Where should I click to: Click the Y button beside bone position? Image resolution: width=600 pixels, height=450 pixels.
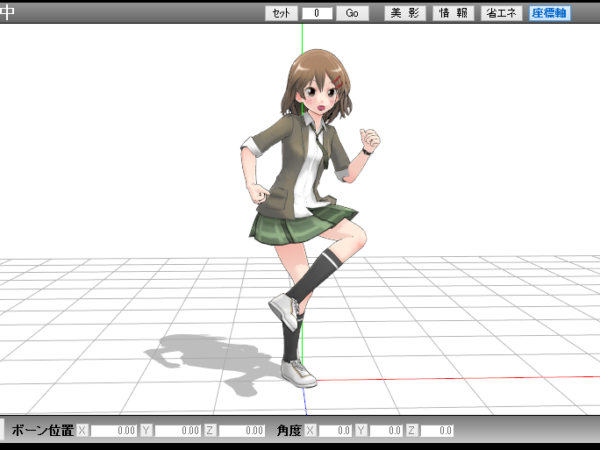(x=146, y=430)
